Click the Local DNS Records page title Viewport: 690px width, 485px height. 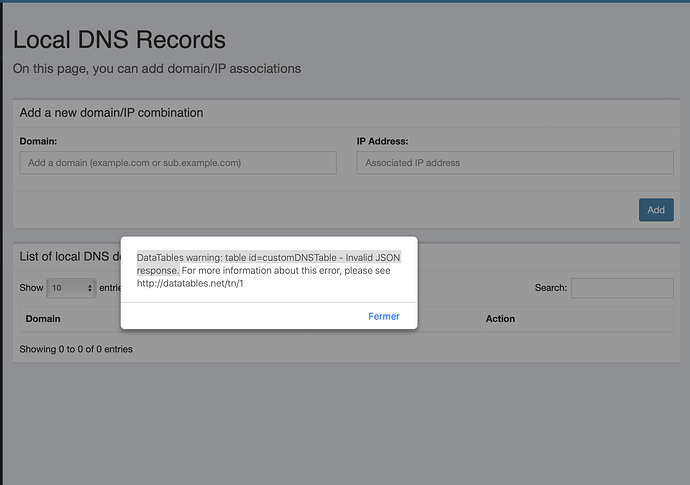click(119, 40)
